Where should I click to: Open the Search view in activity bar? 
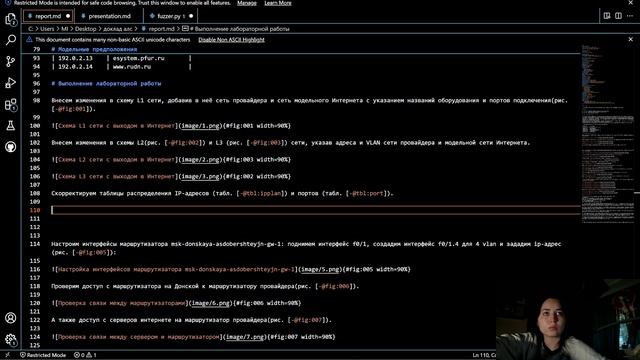11,40
